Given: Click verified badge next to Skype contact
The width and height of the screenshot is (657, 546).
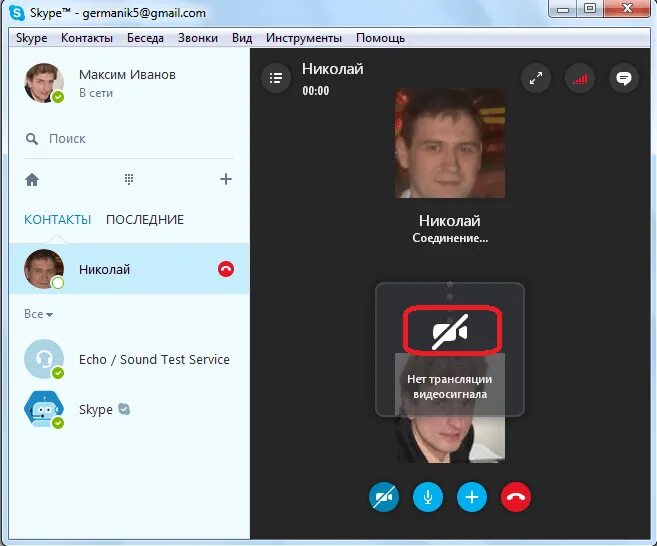Looking at the screenshot, I should 124,409.
